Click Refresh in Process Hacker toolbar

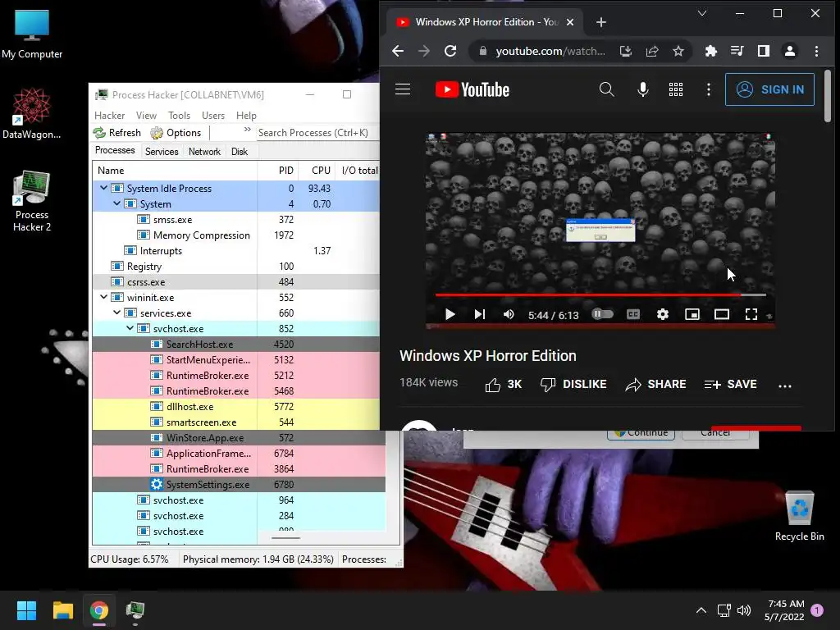(x=116, y=133)
